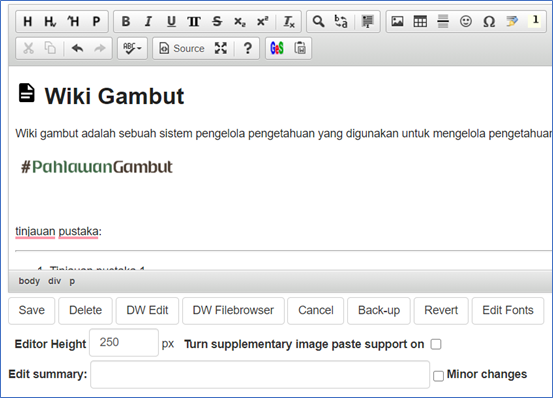
Task: Enable supplementary image paste support checkbox
Action: tap(436, 344)
